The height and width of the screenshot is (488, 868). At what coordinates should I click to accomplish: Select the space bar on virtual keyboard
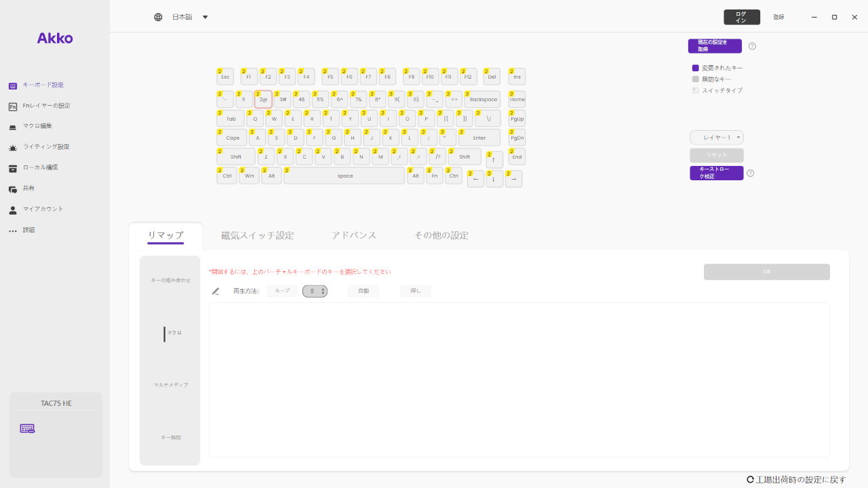(344, 176)
